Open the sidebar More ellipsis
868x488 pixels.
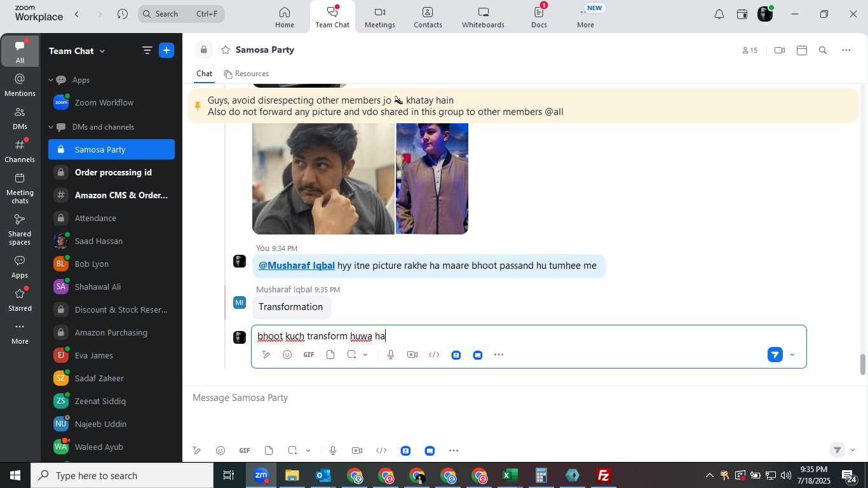(20, 333)
